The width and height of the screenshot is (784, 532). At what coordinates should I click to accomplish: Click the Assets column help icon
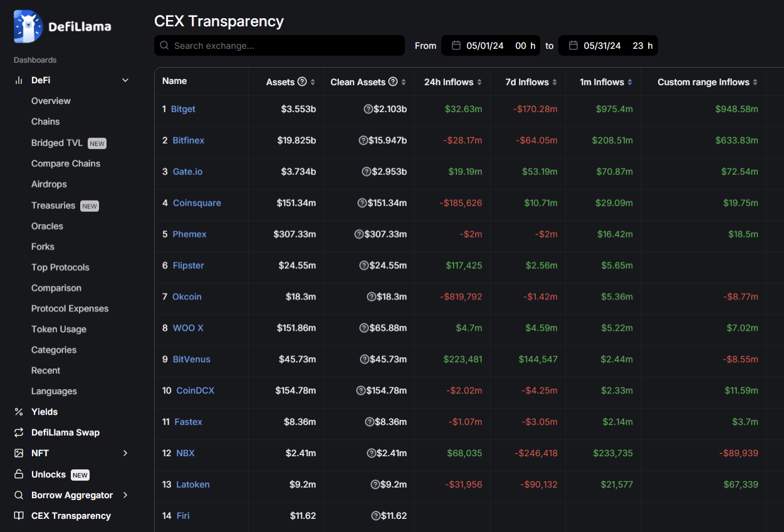click(x=302, y=82)
